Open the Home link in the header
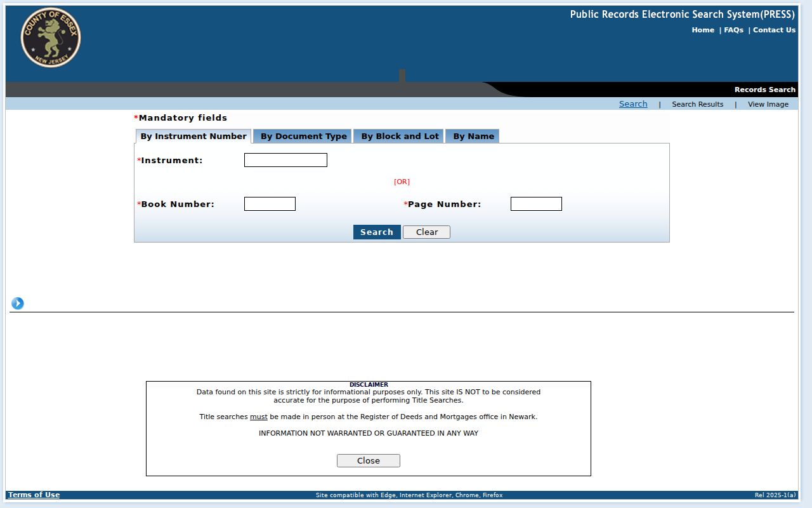Image resolution: width=812 pixels, height=508 pixels. coord(703,30)
